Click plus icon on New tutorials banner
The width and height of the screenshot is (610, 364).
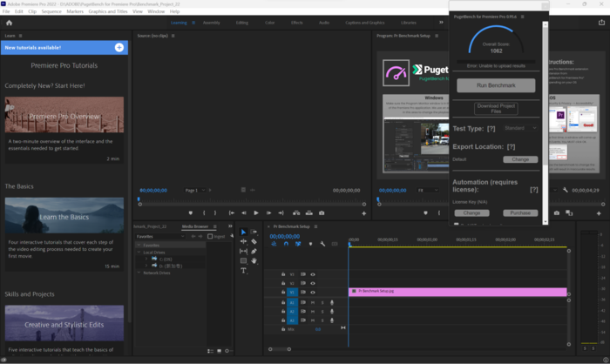(x=119, y=47)
